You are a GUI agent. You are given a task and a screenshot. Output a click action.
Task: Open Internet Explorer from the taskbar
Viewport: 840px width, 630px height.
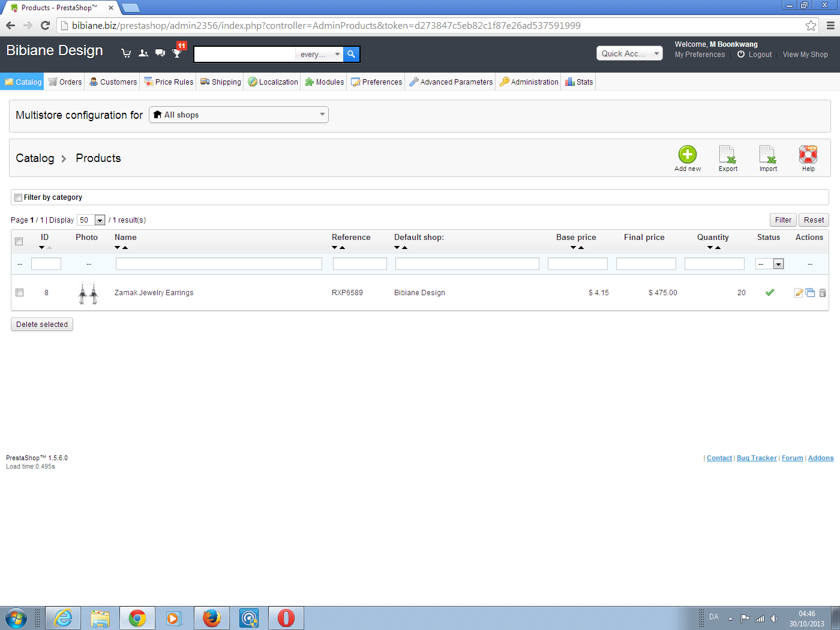pos(62,618)
